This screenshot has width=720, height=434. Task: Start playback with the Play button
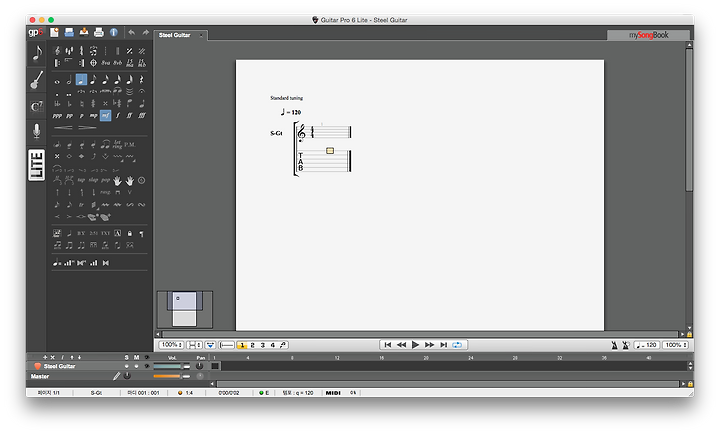tap(416, 345)
